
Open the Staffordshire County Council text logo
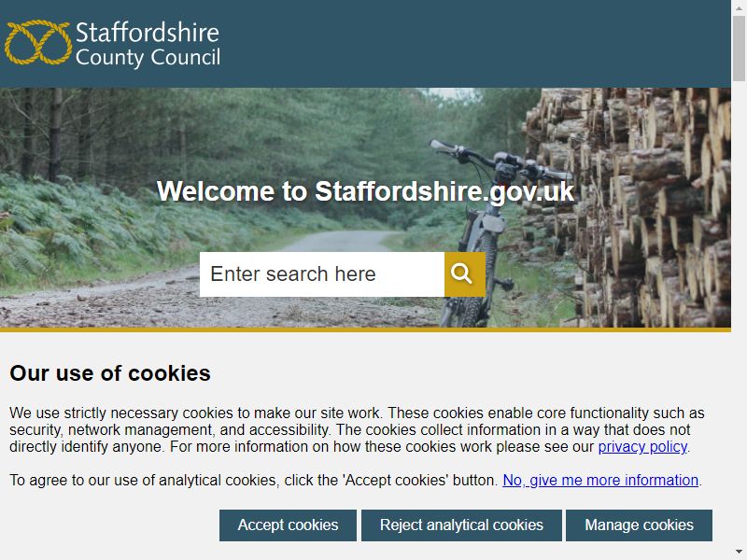point(148,44)
